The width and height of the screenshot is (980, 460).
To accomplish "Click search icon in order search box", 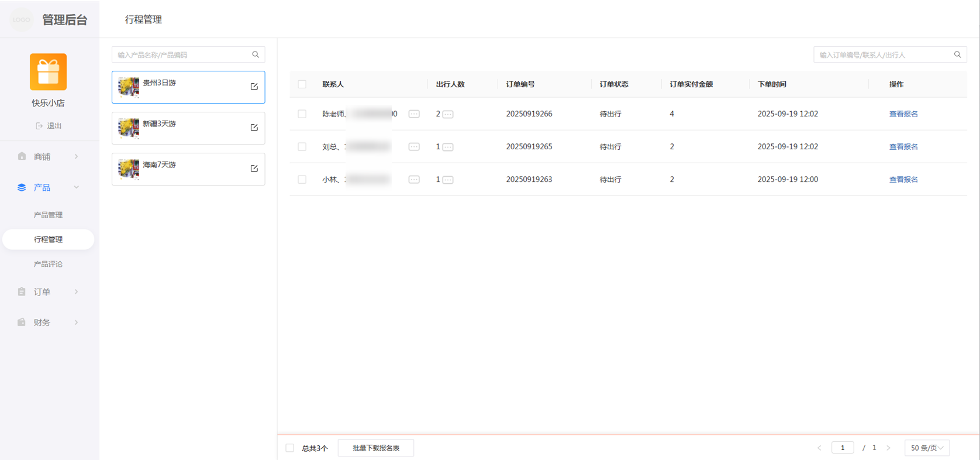I will pyautogui.click(x=957, y=54).
